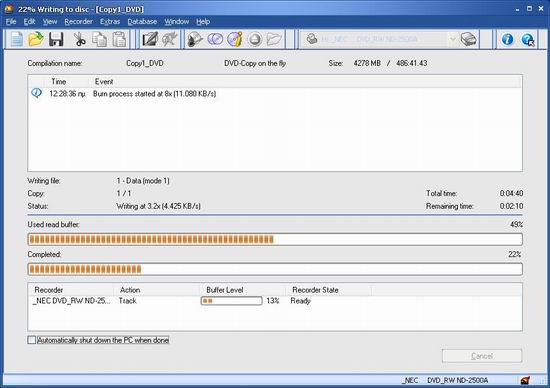Click the What's This help cursor icon
Screen dimensions: 550x388
[x=528, y=39]
